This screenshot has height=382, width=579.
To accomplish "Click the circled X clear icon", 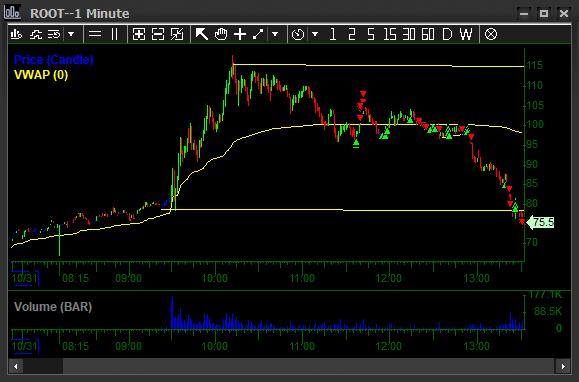I will (x=491, y=34).
